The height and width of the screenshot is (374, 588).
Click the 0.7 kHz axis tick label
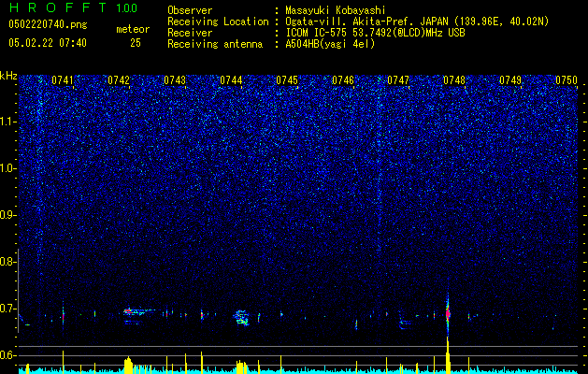pos(8,309)
